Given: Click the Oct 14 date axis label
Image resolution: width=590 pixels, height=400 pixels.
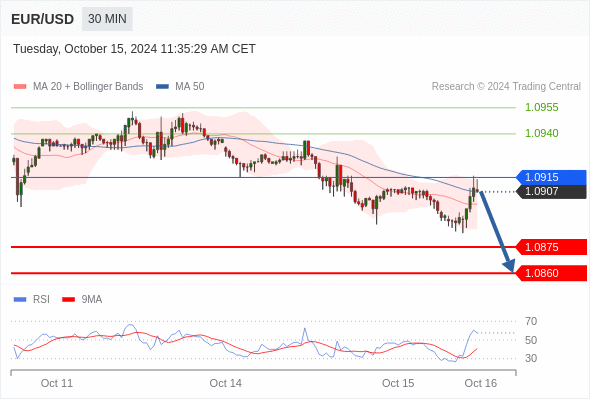Looking at the screenshot, I should [226, 383].
